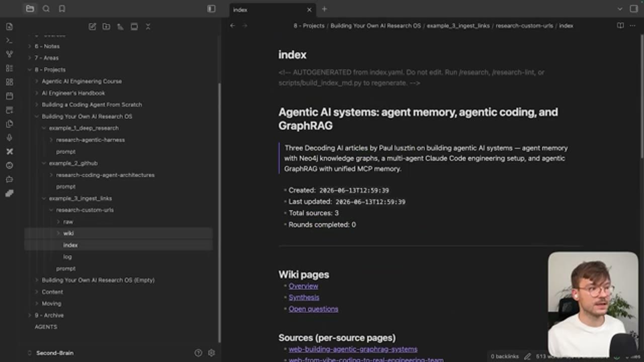The width and height of the screenshot is (644, 362).
Task: Click the research-custom-urls breadcrumb
Action: pyautogui.click(x=524, y=26)
